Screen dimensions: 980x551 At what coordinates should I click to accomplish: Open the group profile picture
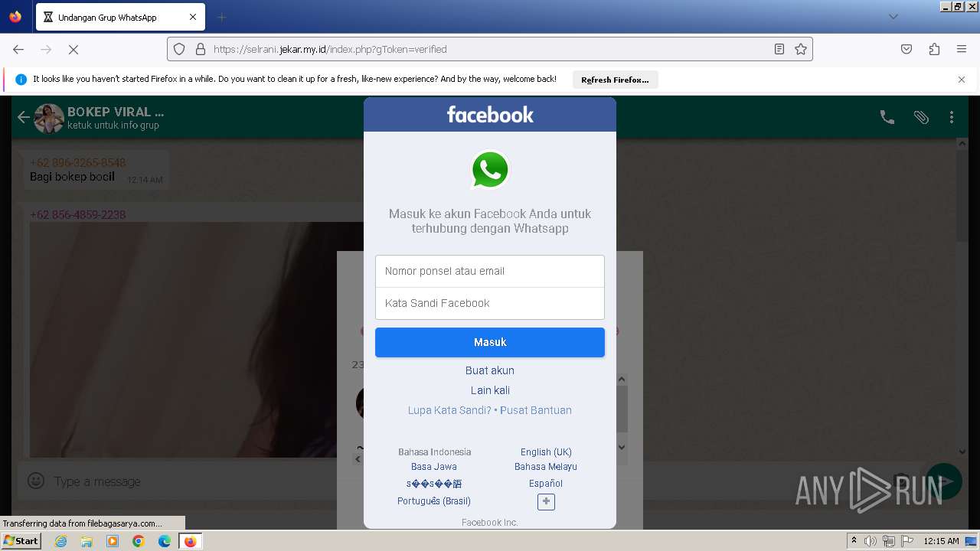(49, 118)
